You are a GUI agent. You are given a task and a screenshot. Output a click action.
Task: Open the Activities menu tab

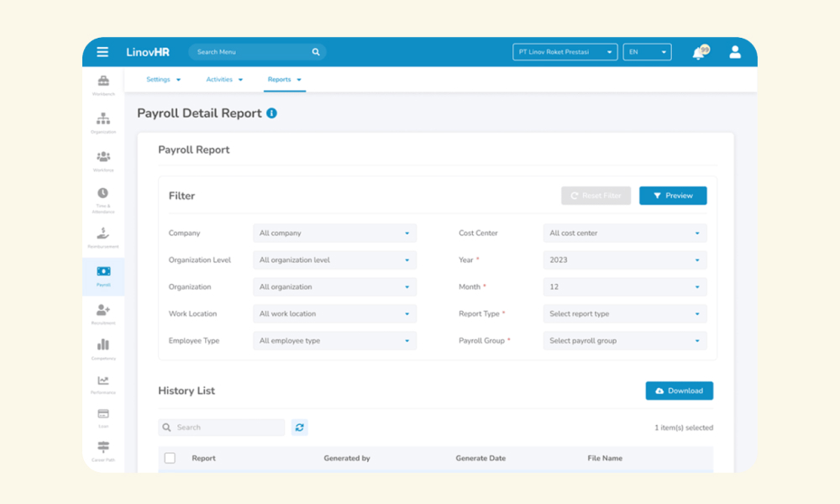tap(224, 79)
